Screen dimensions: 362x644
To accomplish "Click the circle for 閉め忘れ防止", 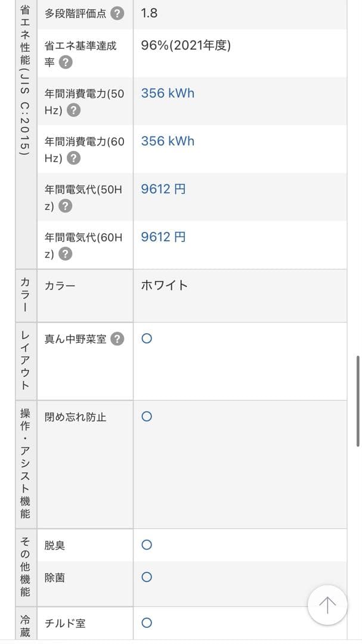I will point(146,416).
